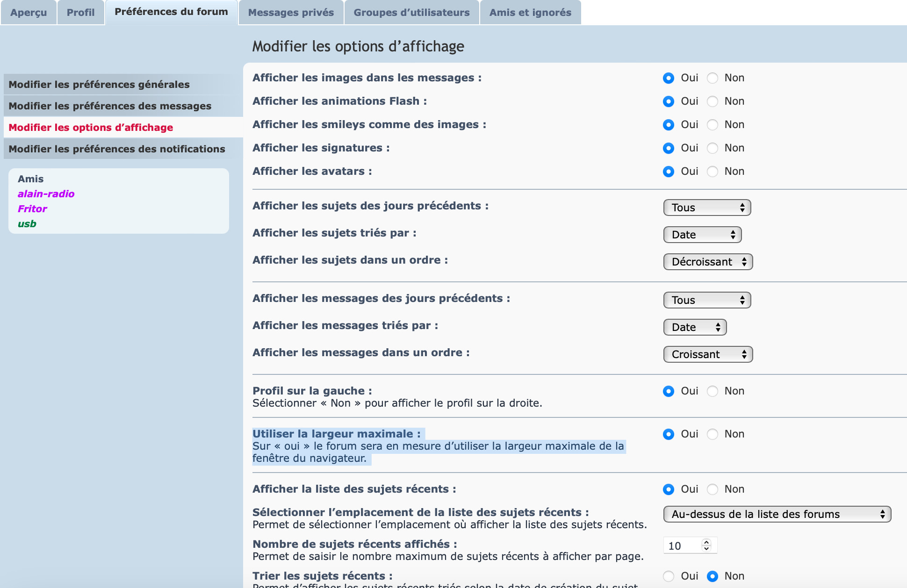Viewport: 907px width, 588px height.
Task: Open Date dropdown for Afficher les messages triés par
Action: point(695,327)
